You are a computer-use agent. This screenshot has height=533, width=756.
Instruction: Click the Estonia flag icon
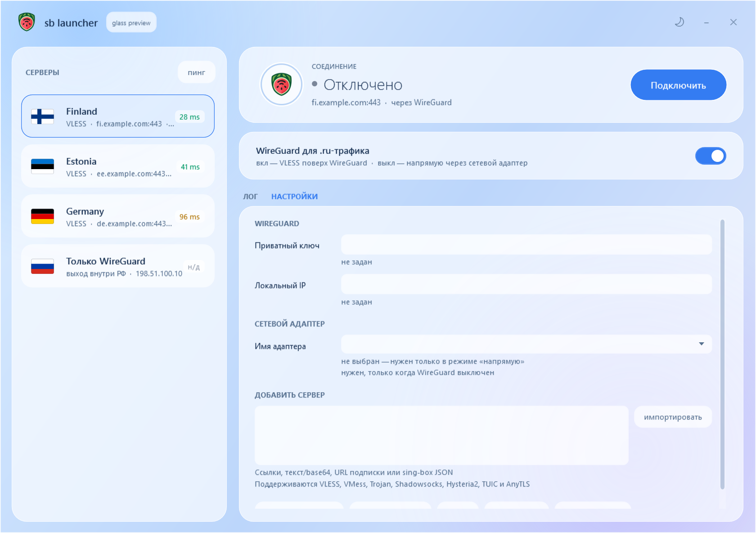(x=42, y=166)
